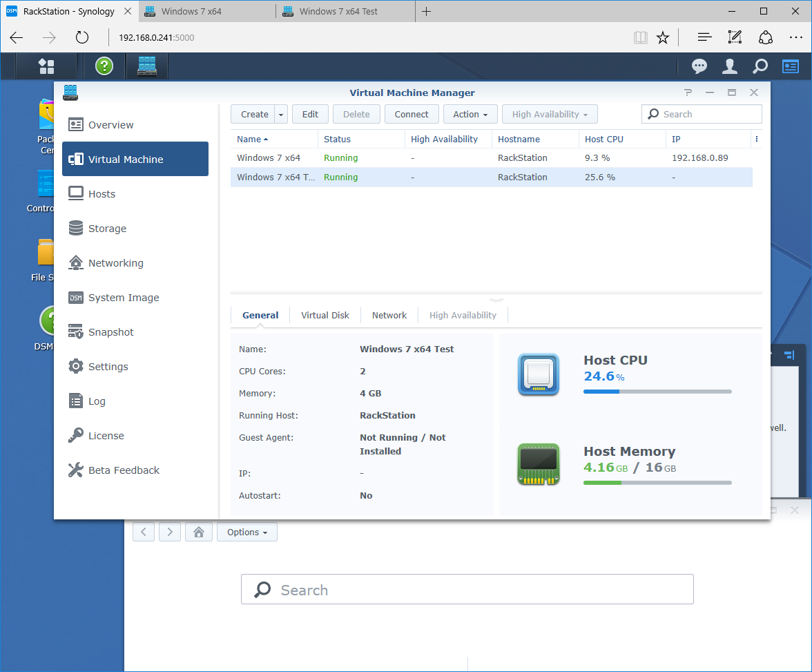812x672 pixels.
Task: Click the IP cell 192.168.0.89
Action: click(x=699, y=157)
